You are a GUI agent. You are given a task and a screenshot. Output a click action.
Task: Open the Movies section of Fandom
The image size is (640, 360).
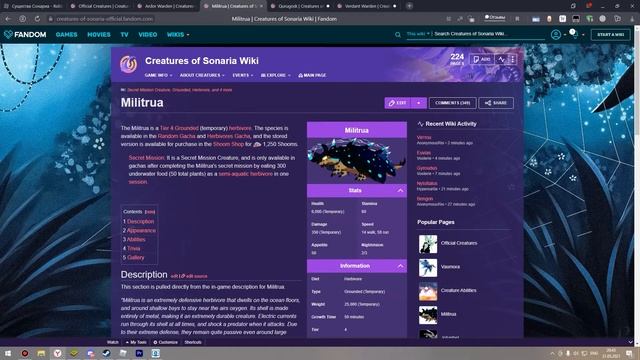pyautogui.click(x=99, y=35)
